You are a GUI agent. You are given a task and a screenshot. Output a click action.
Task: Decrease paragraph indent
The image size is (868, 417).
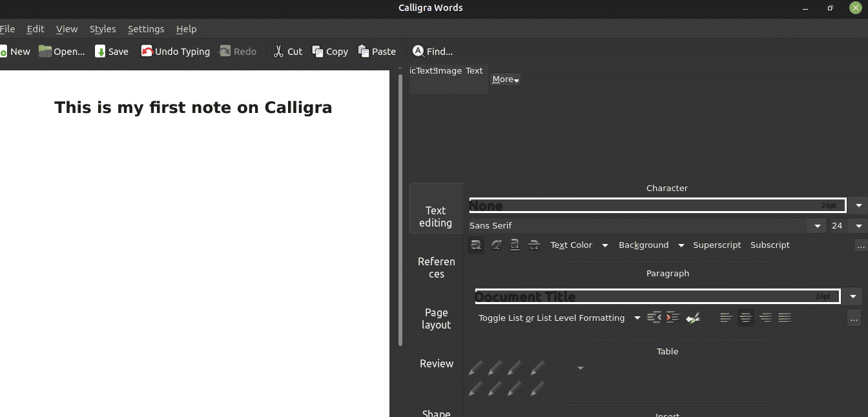[654, 318]
